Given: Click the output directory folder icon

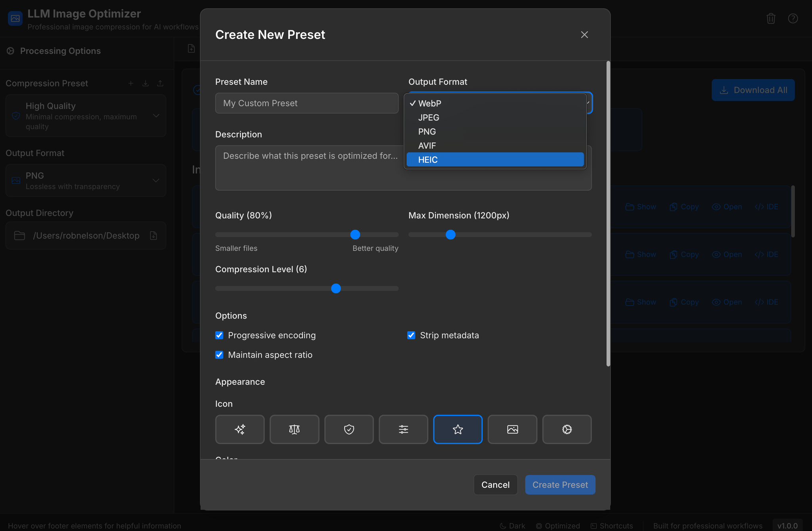Looking at the screenshot, I should point(19,236).
